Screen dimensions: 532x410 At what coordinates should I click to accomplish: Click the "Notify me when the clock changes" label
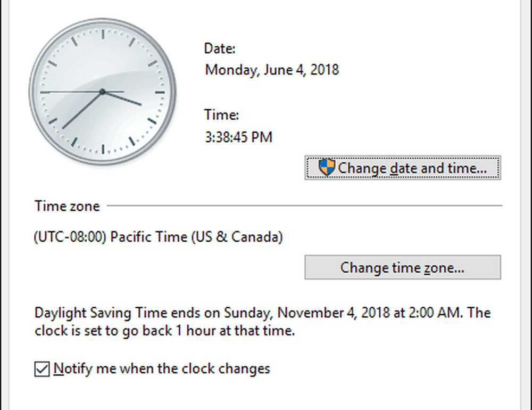tap(162, 368)
